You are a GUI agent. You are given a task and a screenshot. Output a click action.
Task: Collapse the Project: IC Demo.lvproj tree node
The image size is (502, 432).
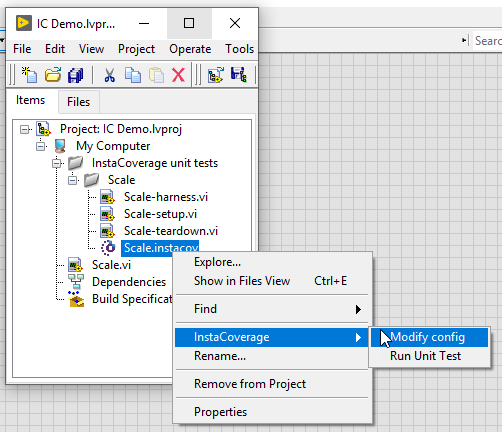24,129
